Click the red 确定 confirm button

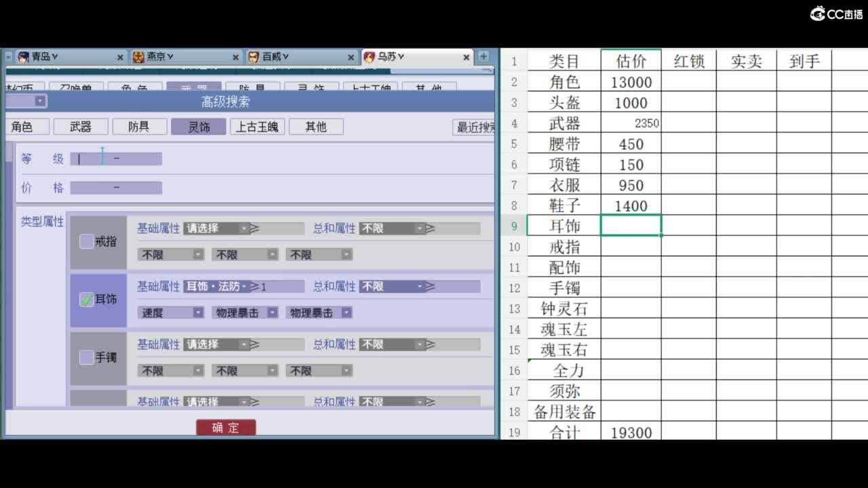coord(226,427)
